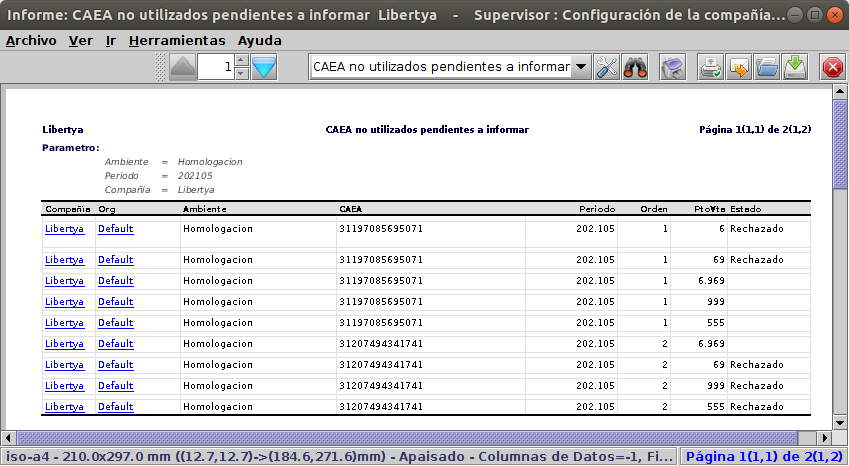Open the archive folder icon

pyautogui.click(x=767, y=67)
